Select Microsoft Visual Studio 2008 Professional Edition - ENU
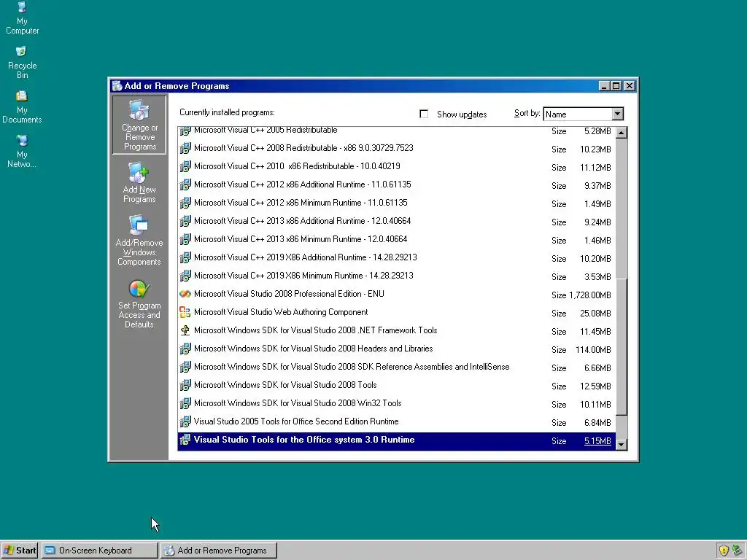The height and width of the screenshot is (560, 747). point(396,295)
